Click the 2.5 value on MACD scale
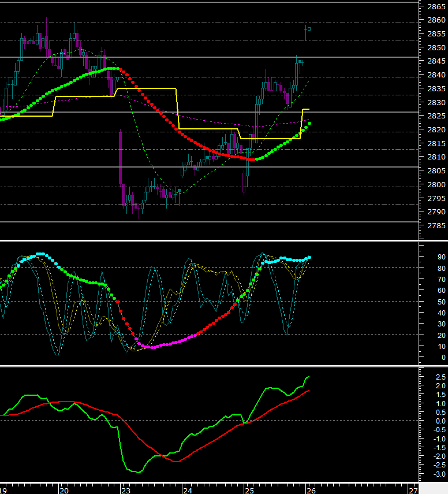The width and height of the screenshot is (448, 494). (440, 377)
